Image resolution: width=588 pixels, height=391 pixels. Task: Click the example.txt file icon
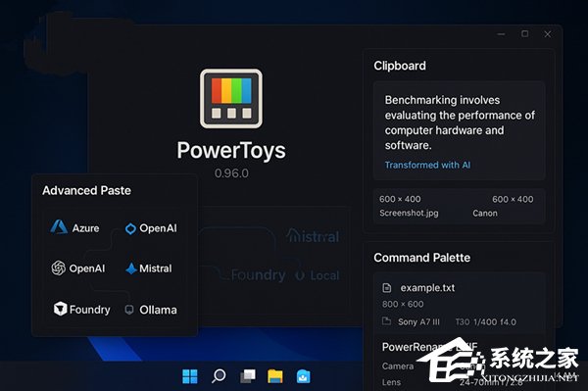coord(387,288)
